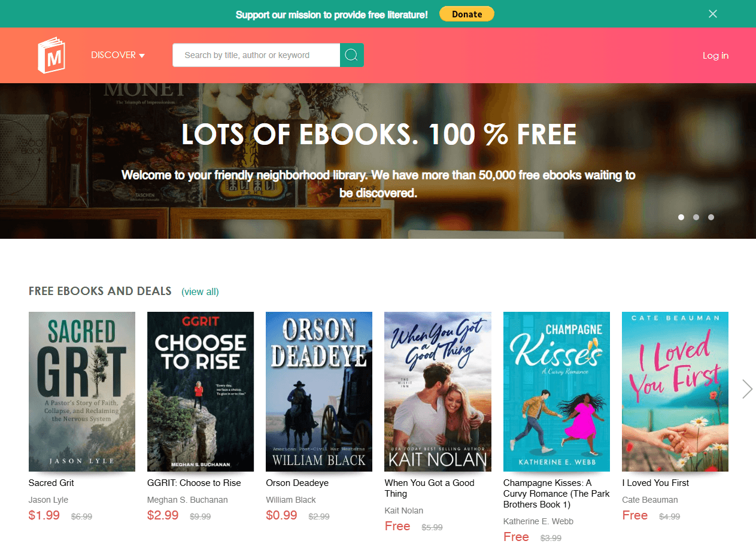Click the Free price under Cate Beauman
Image resolution: width=756 pixels, height=547 pixels.
pyautogui.click(x=635, y=515)
